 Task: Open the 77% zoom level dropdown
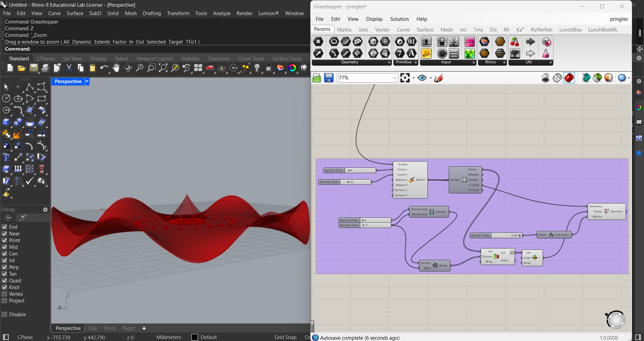pyautogui.click(x=394, y=78)
